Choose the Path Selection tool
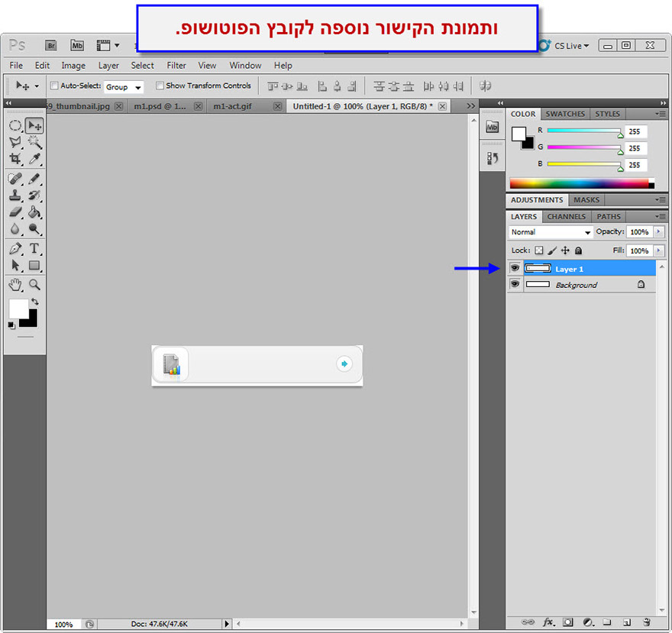The image size is (672, 633). 15,265
